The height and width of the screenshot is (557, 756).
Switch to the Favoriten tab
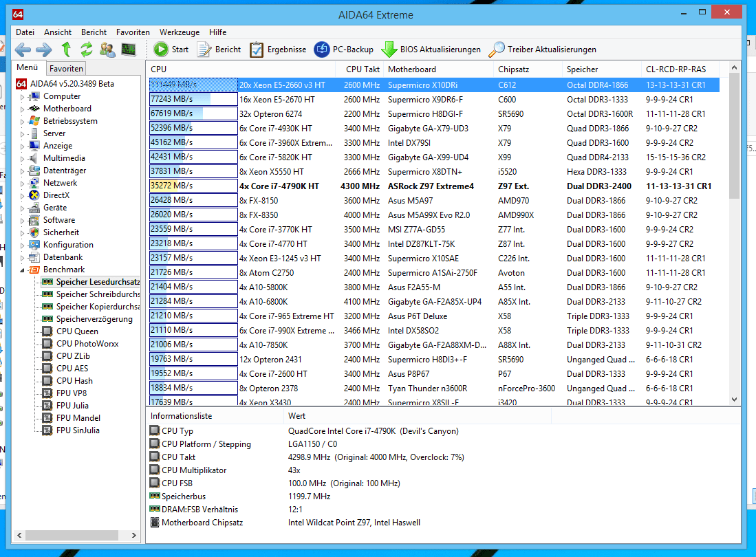pyautogui.click(x=66, y=68)
